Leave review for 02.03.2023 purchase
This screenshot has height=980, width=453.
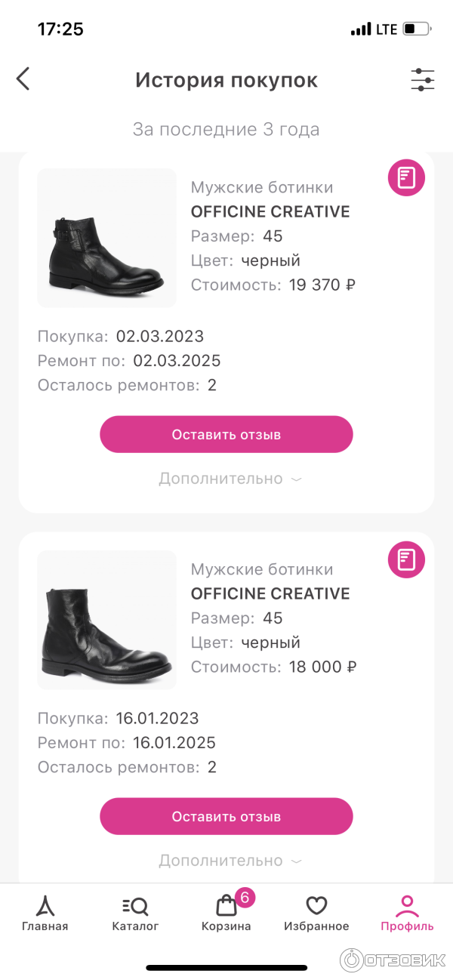[226, 434]
